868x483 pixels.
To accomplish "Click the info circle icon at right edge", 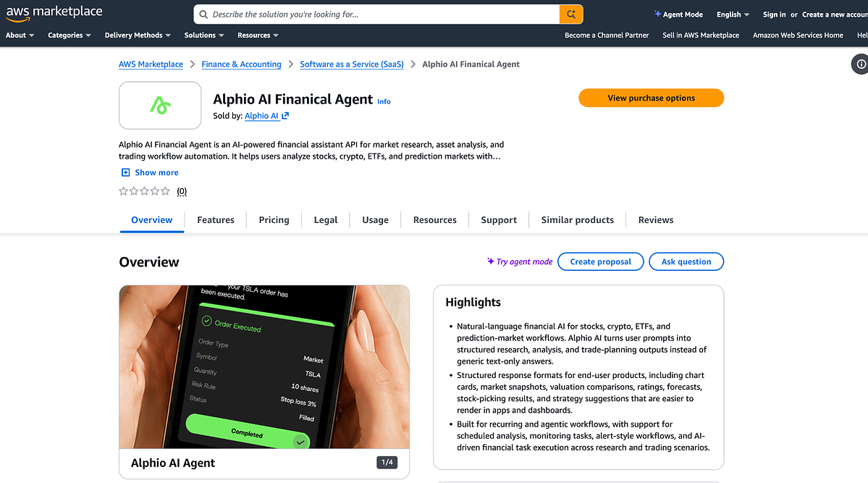I will point(861,64).
